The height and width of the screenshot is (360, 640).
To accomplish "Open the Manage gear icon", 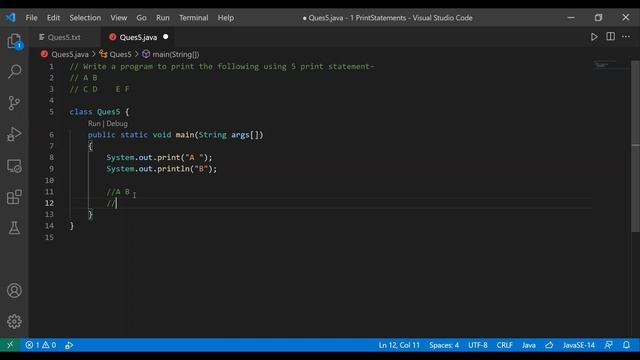I will (14, 322).
